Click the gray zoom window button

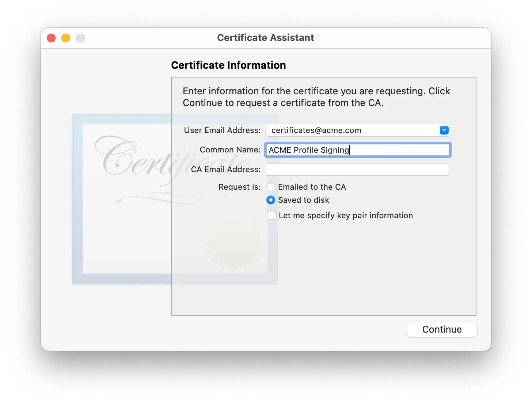pyautogui.click(x=80, y=38)
